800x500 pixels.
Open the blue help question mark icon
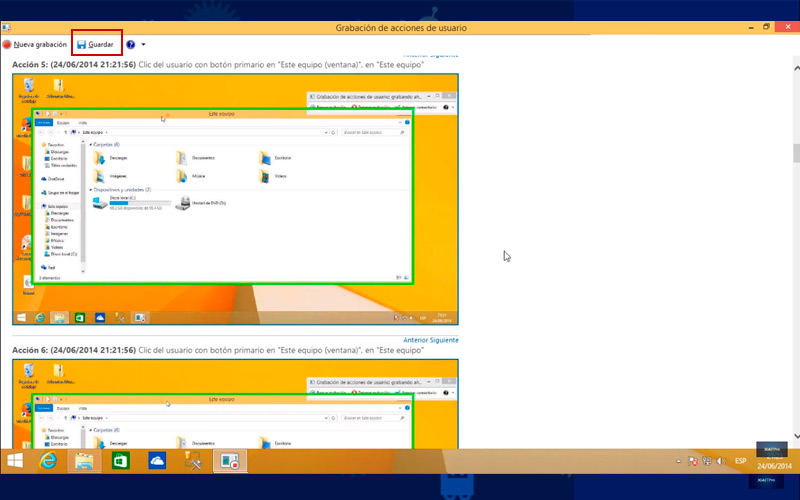(131, 44)
